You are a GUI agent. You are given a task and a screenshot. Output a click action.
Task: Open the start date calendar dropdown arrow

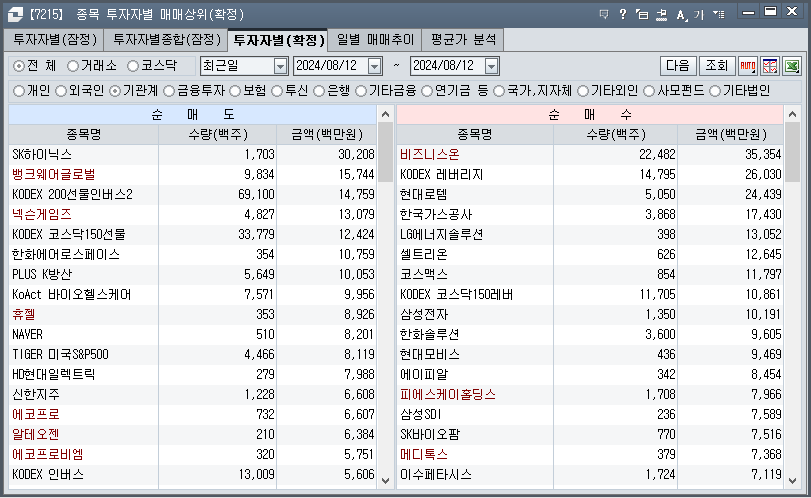374,66
